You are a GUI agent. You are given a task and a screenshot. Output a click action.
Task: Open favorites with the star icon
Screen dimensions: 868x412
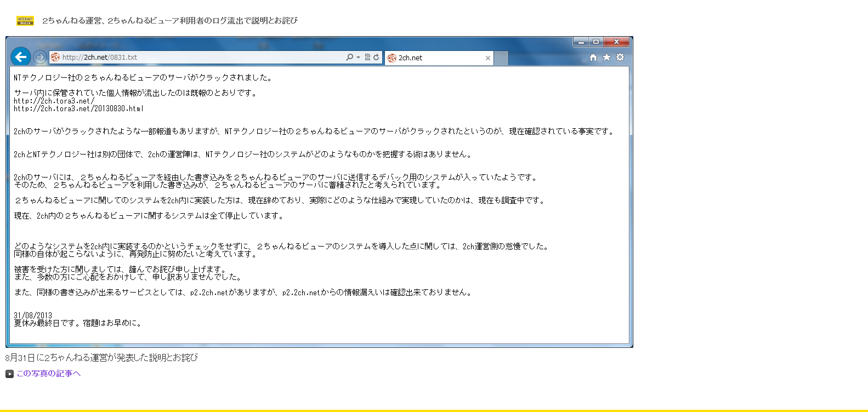pos(606,57)
